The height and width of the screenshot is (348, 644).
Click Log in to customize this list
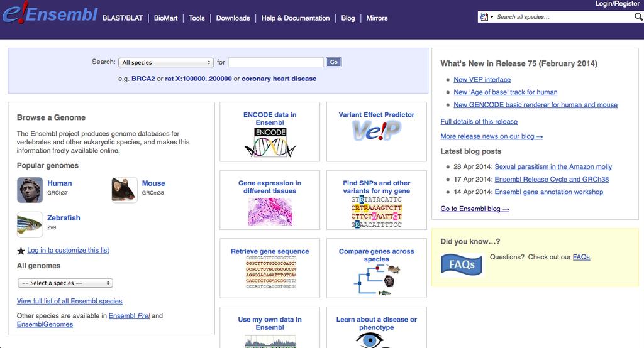tap(68, 250)
